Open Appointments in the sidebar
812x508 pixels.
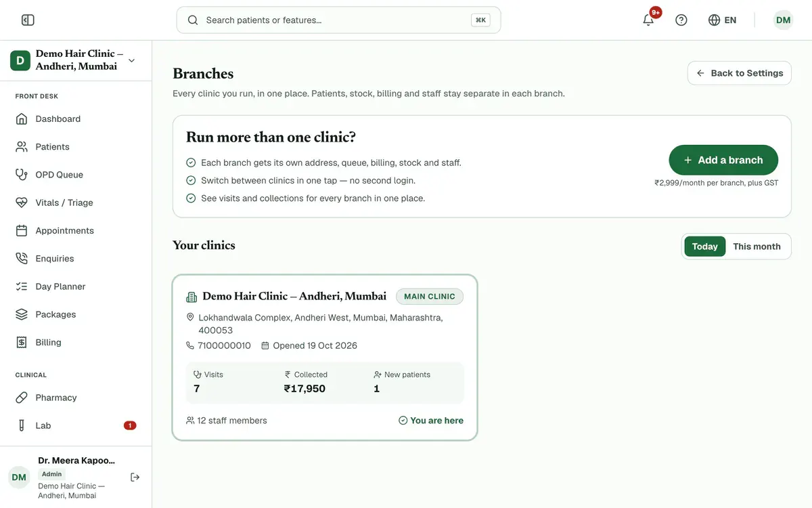[76, 230]
